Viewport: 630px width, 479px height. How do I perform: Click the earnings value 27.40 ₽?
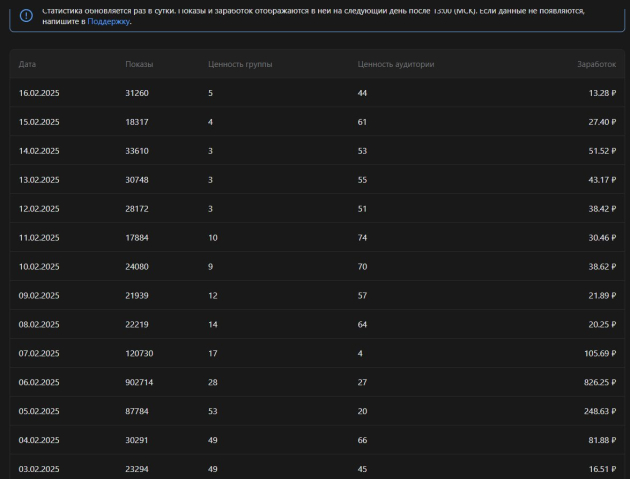pyautogui.click(x=602, y=122)
